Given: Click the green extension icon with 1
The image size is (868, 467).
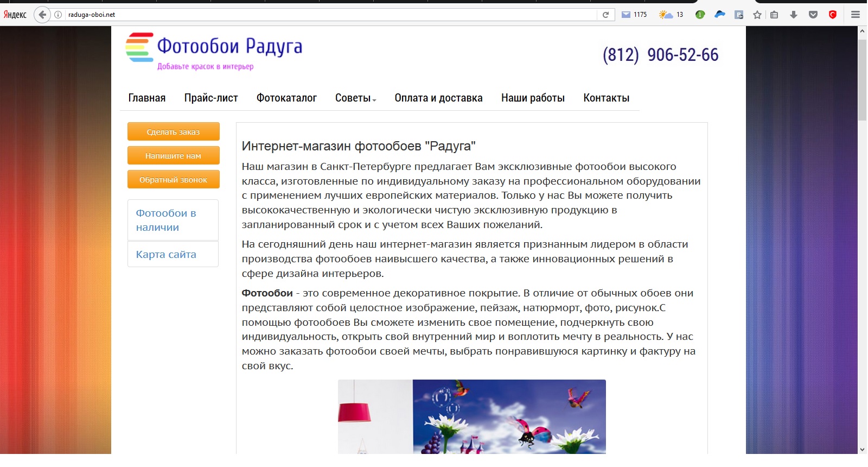Looking at the screenshot, I should [700, 15].
